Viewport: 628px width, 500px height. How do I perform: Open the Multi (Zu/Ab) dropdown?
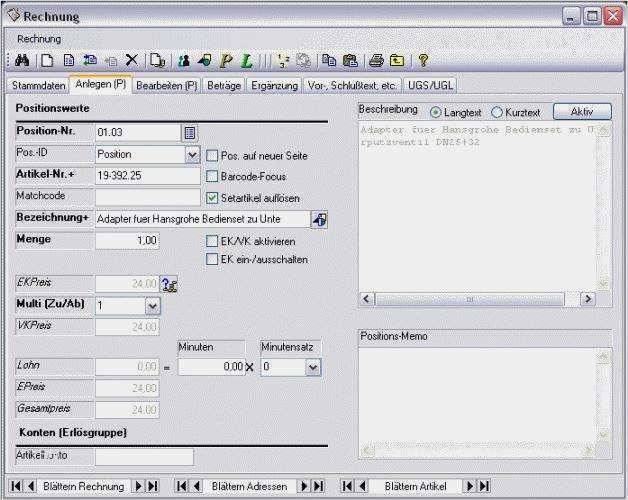pos(152,306)
